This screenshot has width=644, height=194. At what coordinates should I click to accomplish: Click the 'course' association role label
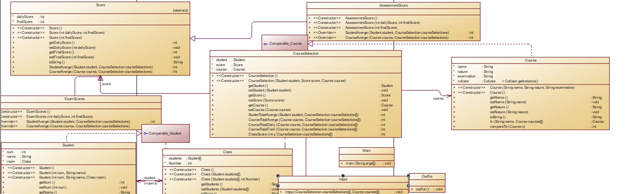438,98
